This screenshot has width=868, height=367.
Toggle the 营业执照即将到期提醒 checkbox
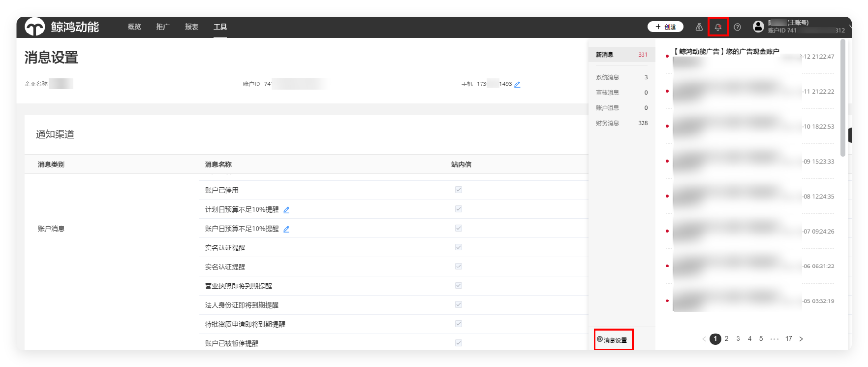point(458,285)
